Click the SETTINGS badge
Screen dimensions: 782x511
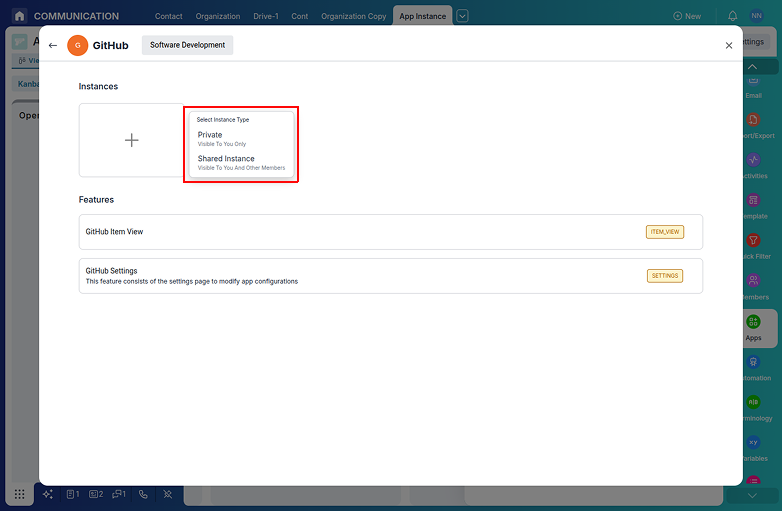(665, 276)
